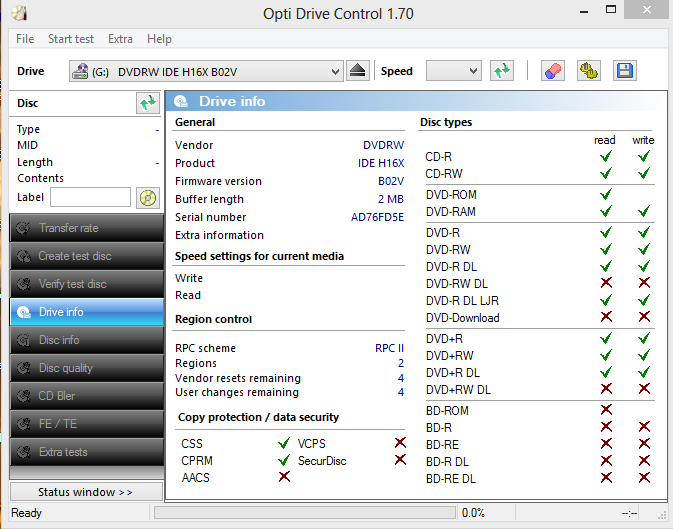Click the app icon in title bar
The width and height of the screenshot is (673, 529).
19,13
